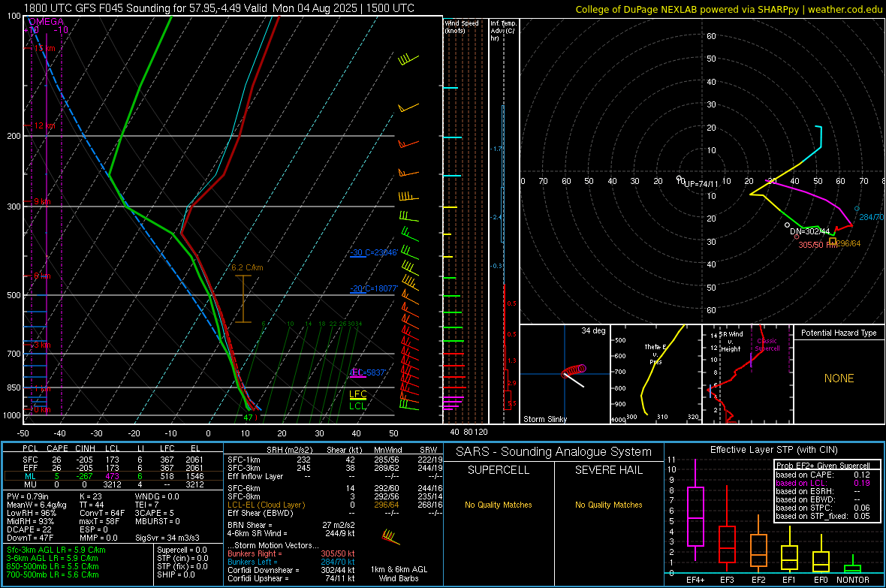Click the red "305/50 RM" storm motion label

pos(818,245)
